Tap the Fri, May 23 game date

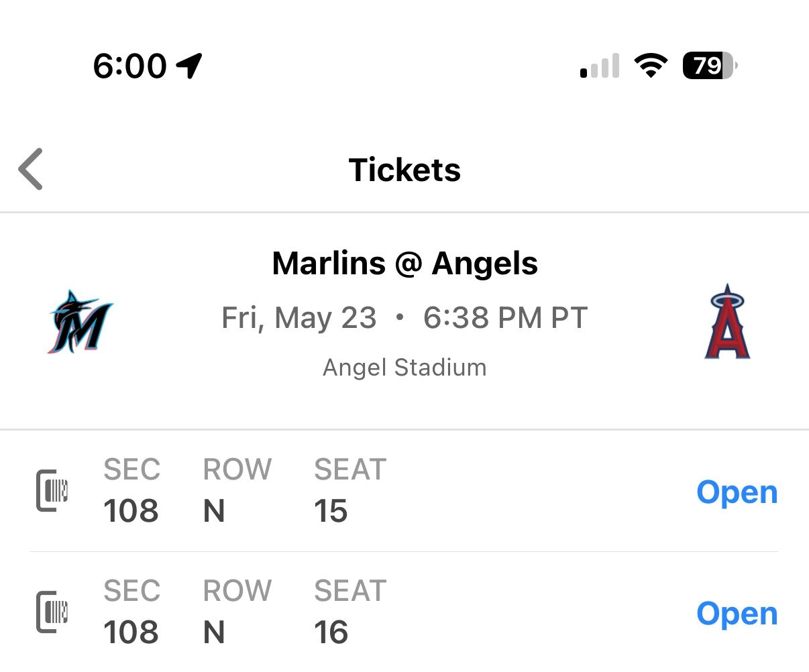click(x=299, y=317)
